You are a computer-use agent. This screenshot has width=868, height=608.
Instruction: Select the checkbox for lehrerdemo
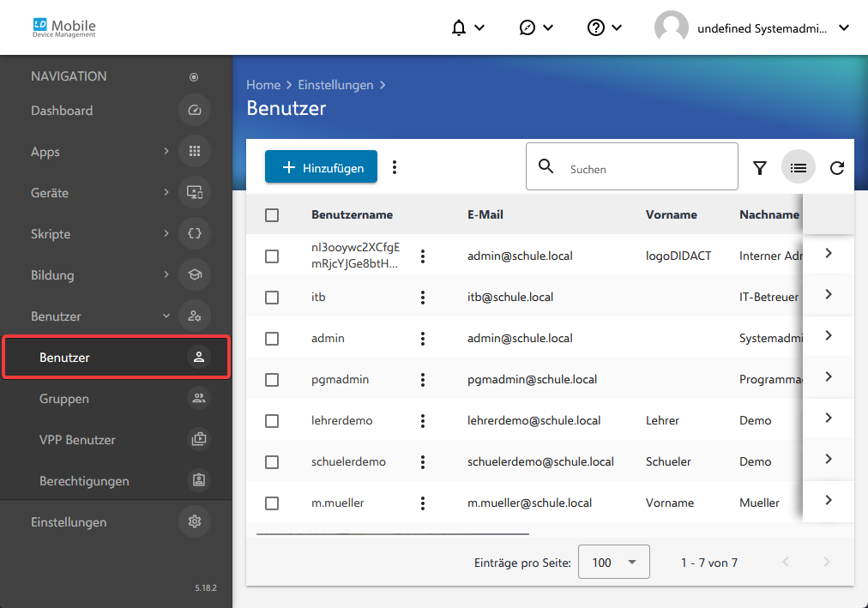click(x=272, y=421)
